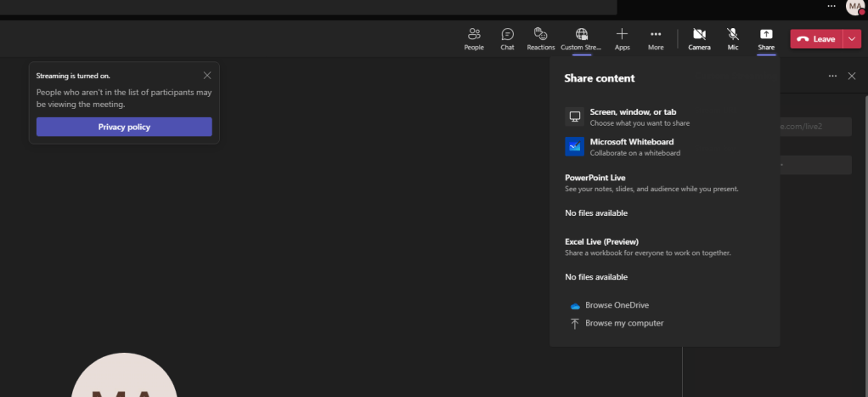Open the Apps panel
Screen dimensions: 868x397
click(x=622, y=38)
